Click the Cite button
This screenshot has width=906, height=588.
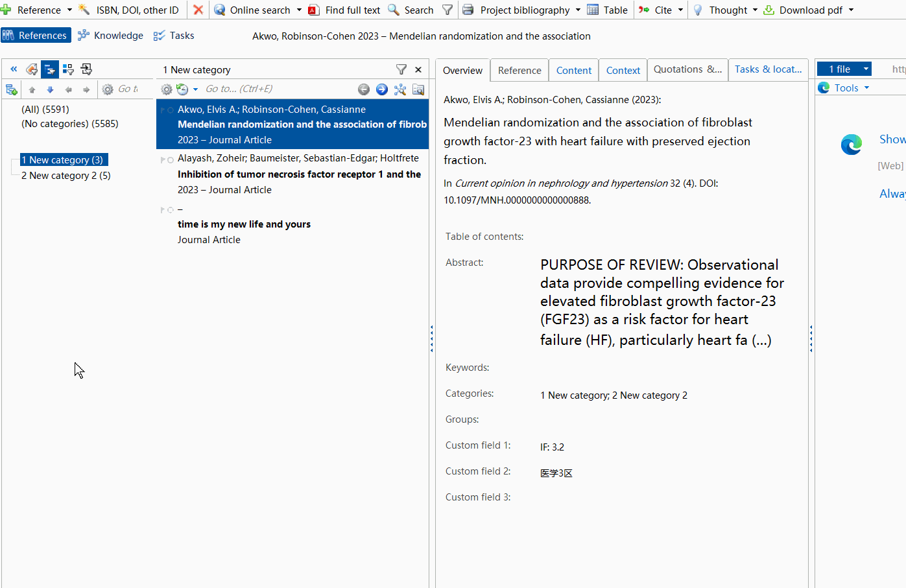coord(655,10)
